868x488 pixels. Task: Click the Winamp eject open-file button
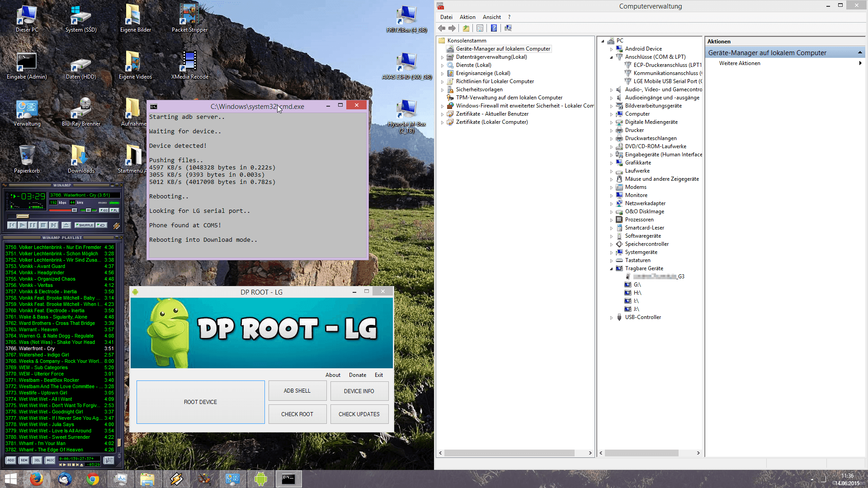click(x=66, y=225)
